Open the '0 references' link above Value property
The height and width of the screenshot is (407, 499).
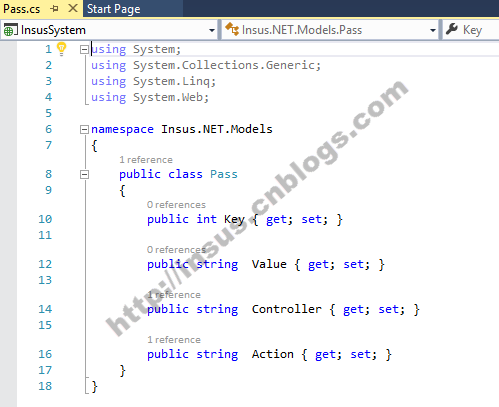click(176, 250)
